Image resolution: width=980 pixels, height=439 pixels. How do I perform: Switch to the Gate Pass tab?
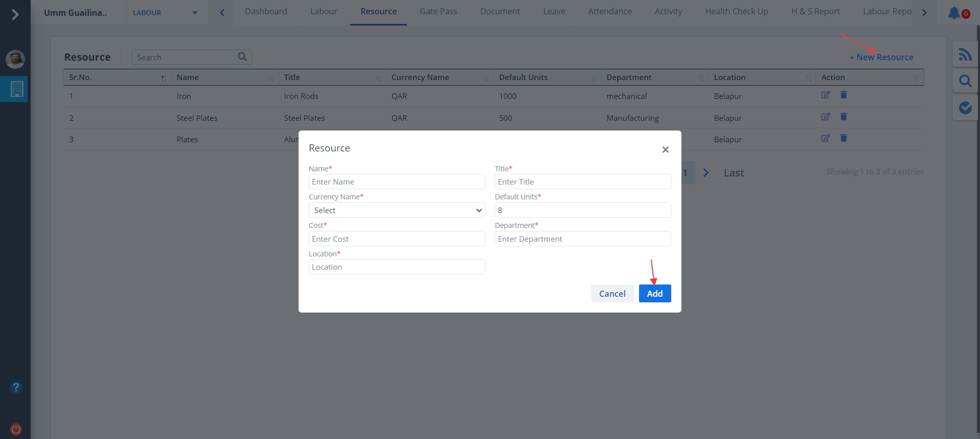(x=438, y=11)
